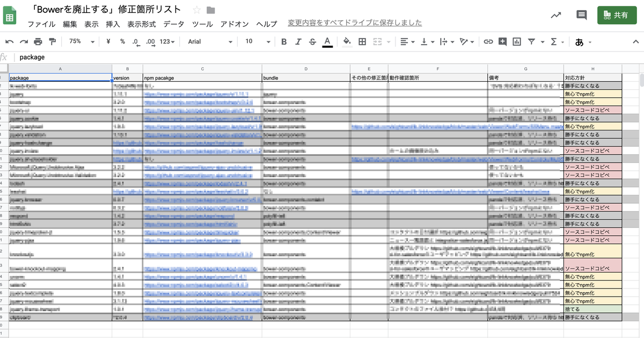This screenshot has width=644, height=338.
Task: Open the ヘルプ menu
Action: click(x=267, y=24)
